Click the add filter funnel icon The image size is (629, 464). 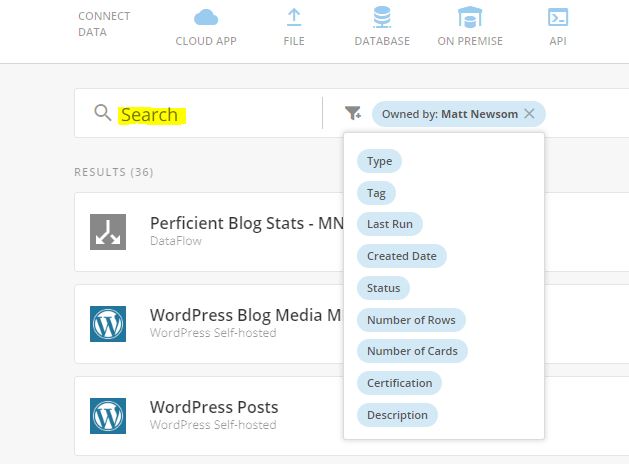353,113
